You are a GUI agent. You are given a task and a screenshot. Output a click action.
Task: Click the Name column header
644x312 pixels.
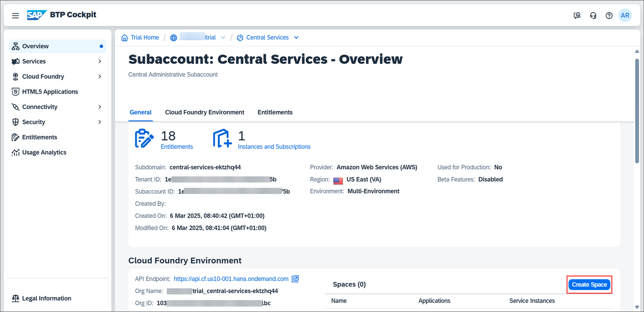click(x=339, y=301)
